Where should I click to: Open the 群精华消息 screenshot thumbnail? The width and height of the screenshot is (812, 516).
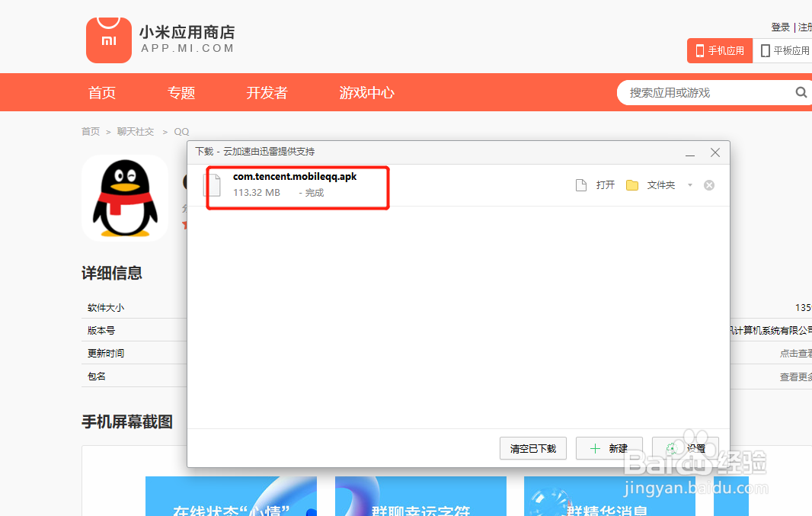pyautogui.click(x=609, y=496)
